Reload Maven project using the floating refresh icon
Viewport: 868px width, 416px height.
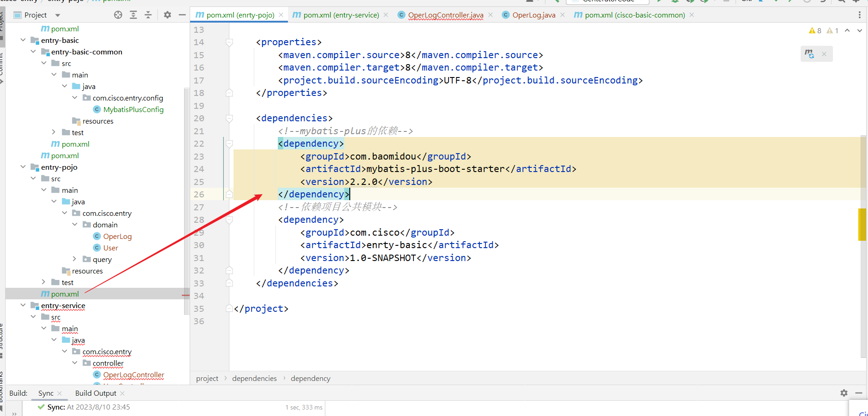tap(809, 54)
